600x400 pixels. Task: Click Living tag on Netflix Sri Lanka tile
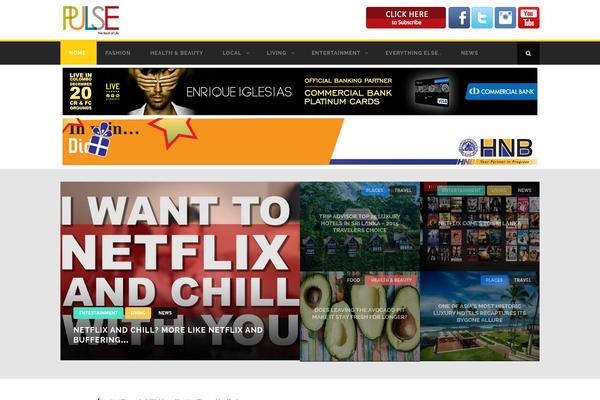[x=499, y=190]
